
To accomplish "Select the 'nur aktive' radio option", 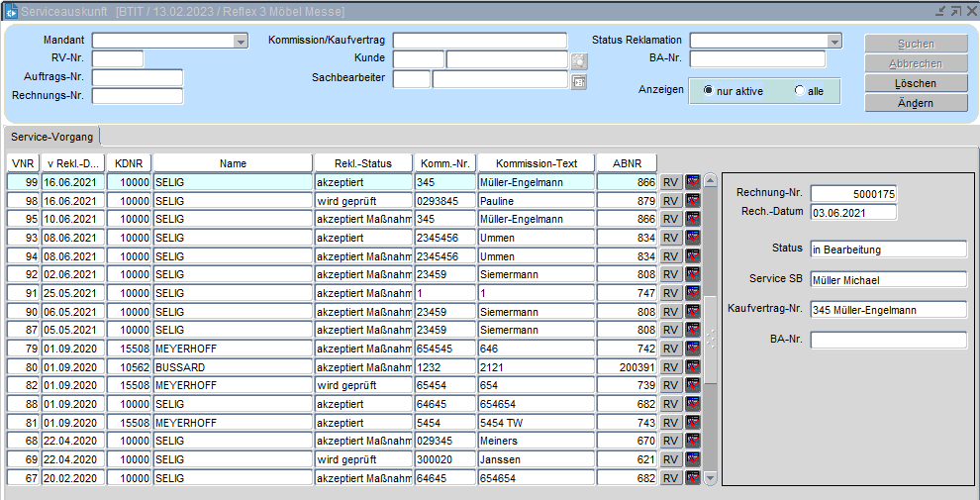I will pos(709,91).
